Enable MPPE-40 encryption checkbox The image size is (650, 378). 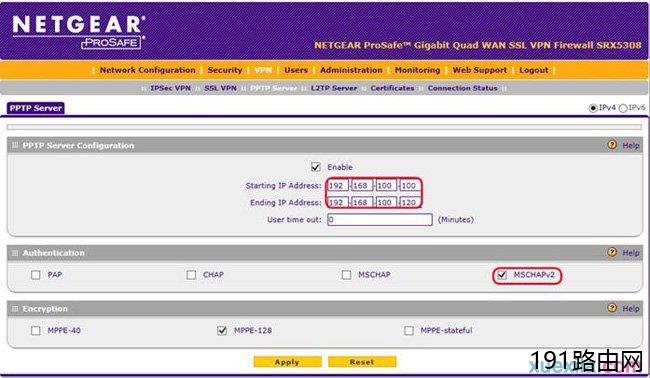[x=36, y=330]
